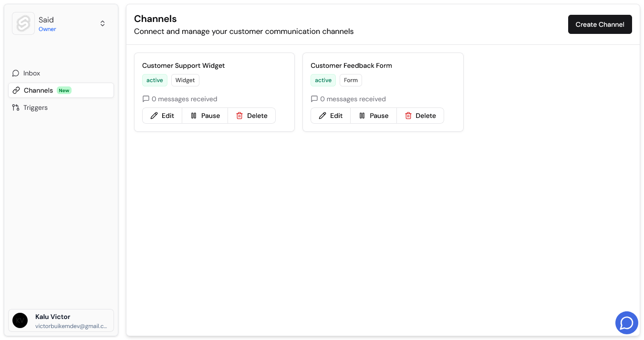This screenshot has width=644, height=340.
Task: Click the victorbuikemdev email text
Action: point(71,326)
